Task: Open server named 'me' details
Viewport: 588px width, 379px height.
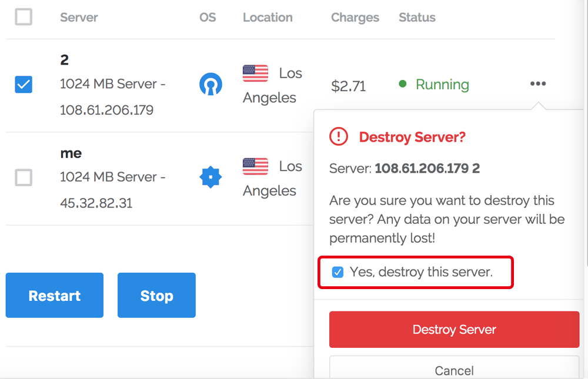Action: 71,153
